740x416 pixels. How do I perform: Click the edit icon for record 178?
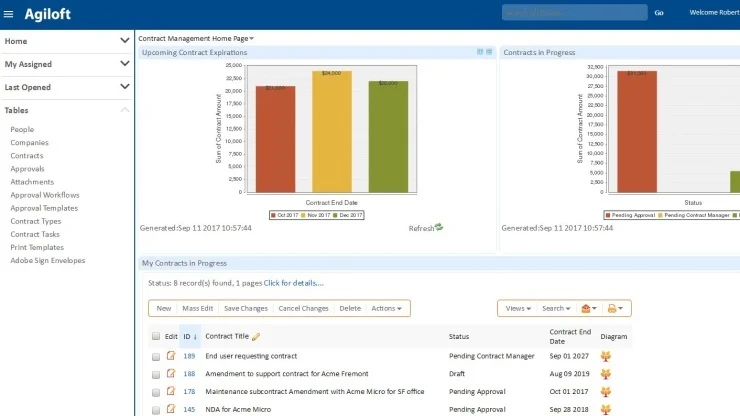pyautogui.click(x=170, y=392)
